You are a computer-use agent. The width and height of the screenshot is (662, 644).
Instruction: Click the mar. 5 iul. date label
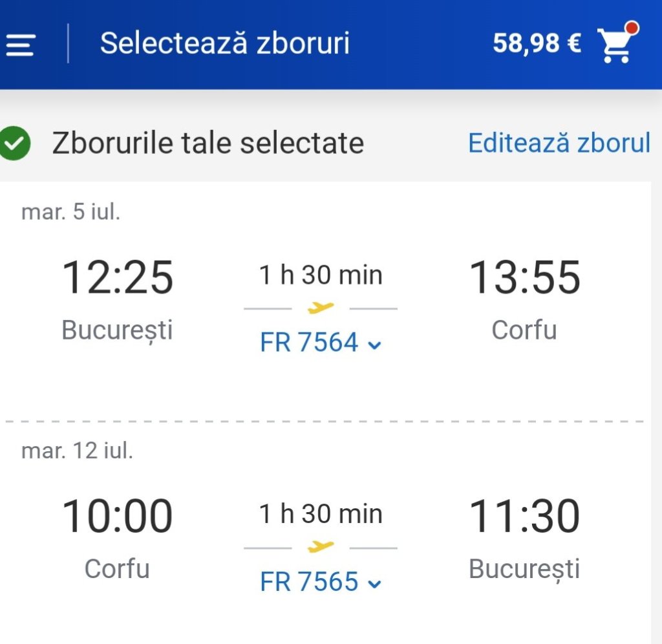71,212
